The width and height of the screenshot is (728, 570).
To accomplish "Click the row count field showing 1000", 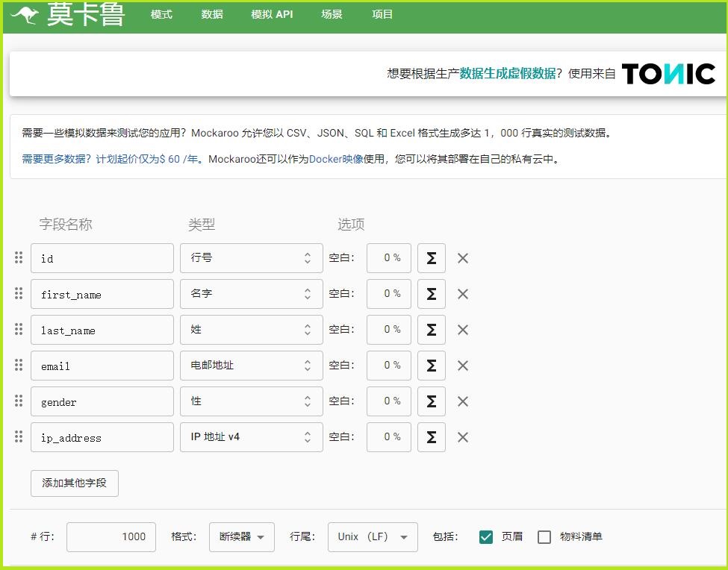I will (111, 537).
